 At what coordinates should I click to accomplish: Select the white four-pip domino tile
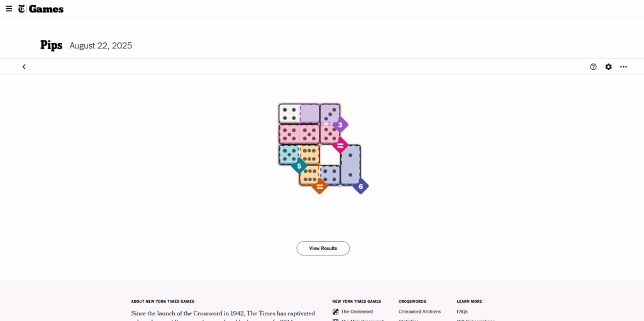289,113
